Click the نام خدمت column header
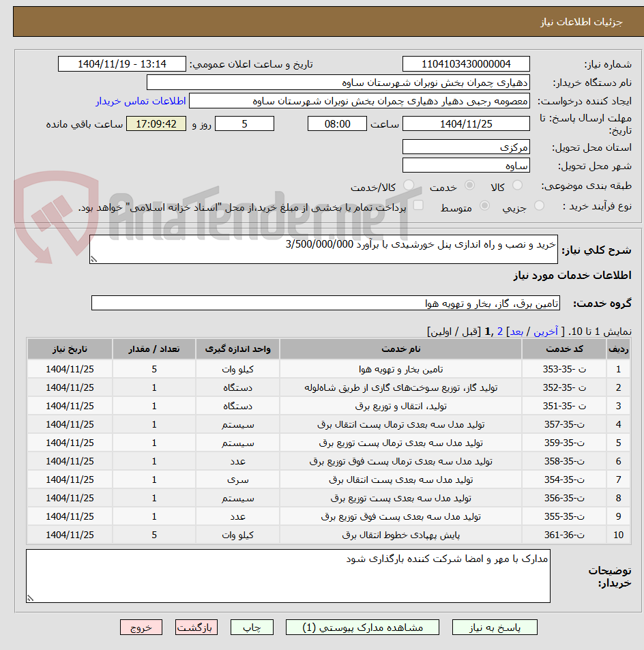Image resolution: width=644 pixels, height=650 pixels. click(x=400, y=349)
